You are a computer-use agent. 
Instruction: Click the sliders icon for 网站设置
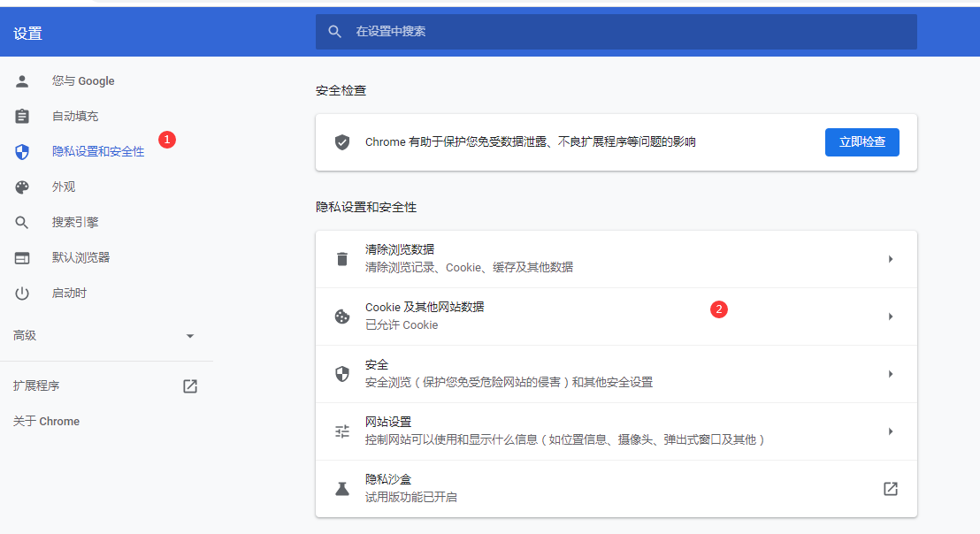(342, 431)
